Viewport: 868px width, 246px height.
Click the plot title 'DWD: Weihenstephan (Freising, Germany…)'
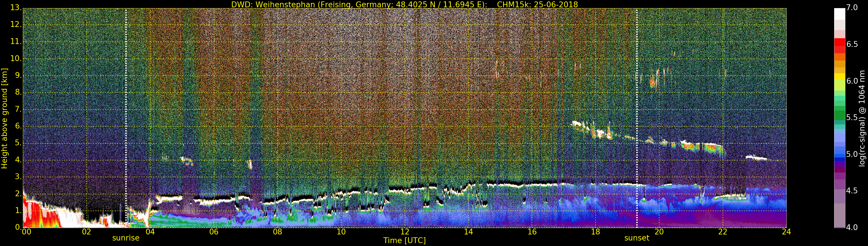click(404, 4)
